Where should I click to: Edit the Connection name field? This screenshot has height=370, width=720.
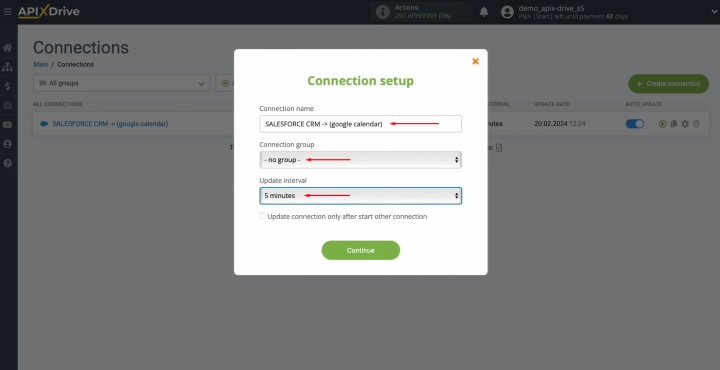360,124
